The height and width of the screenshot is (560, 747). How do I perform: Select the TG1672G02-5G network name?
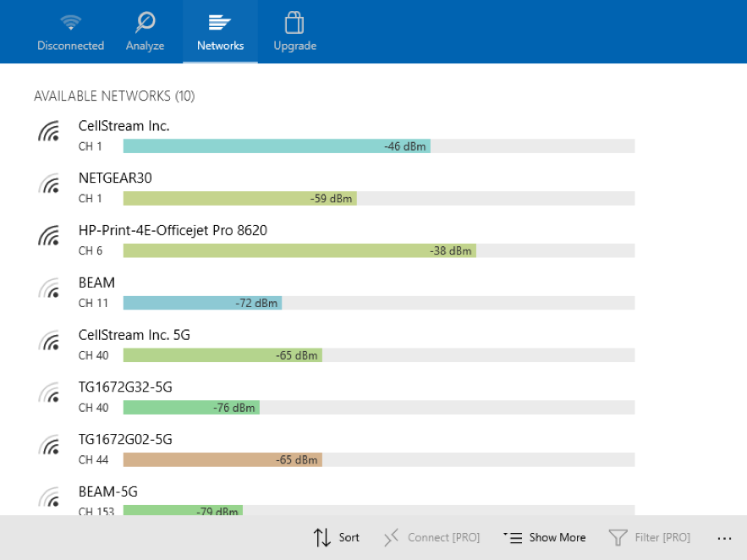click(x=125, y=440)
